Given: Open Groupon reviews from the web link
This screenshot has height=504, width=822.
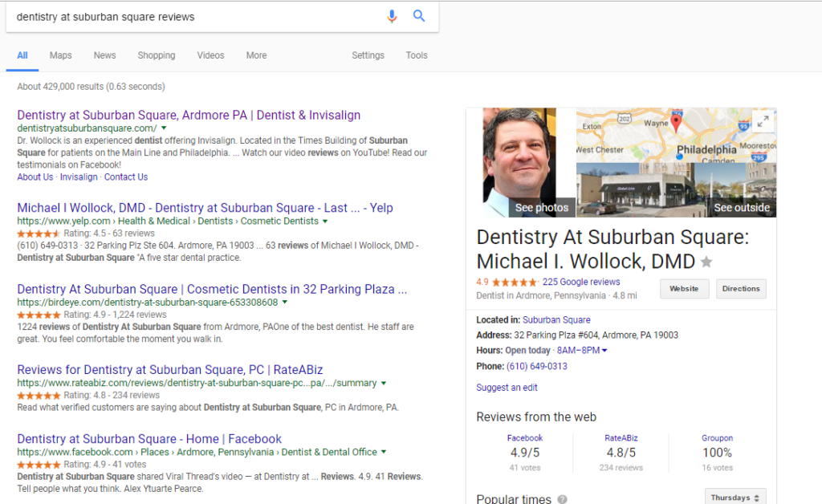Looking at the screenshot, I should tap(717, 438).
